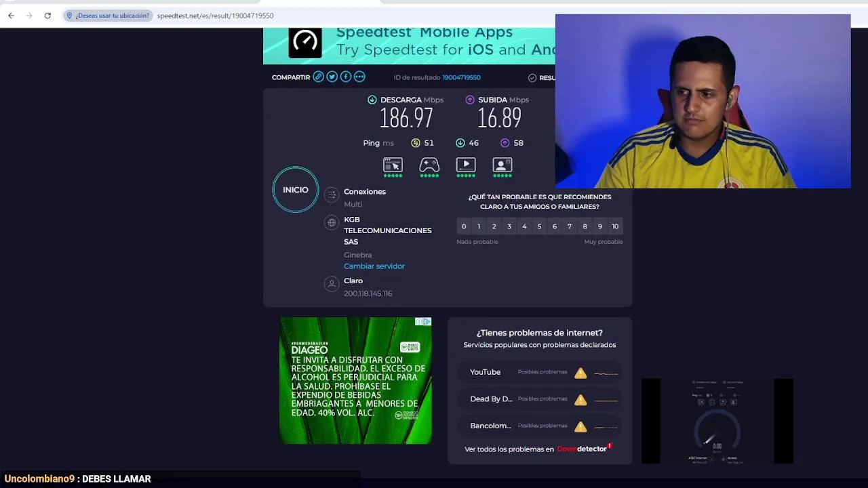868x488 pixels.
Task: Select rating 4 for Claro recommendation
Action: pyautogui.click(x=524, y=226)
